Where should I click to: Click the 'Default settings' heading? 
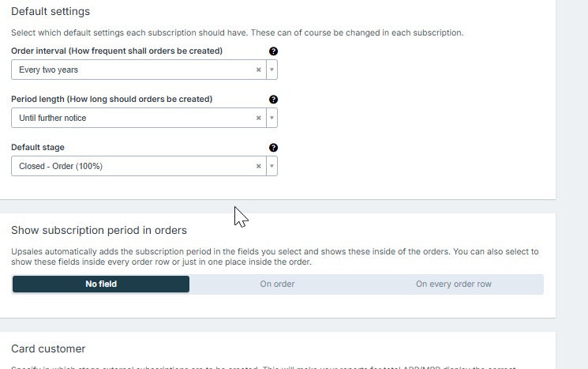[51, 12]
